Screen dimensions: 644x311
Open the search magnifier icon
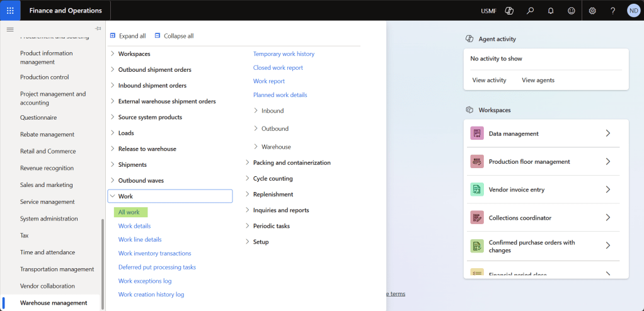tap(531, 11)
